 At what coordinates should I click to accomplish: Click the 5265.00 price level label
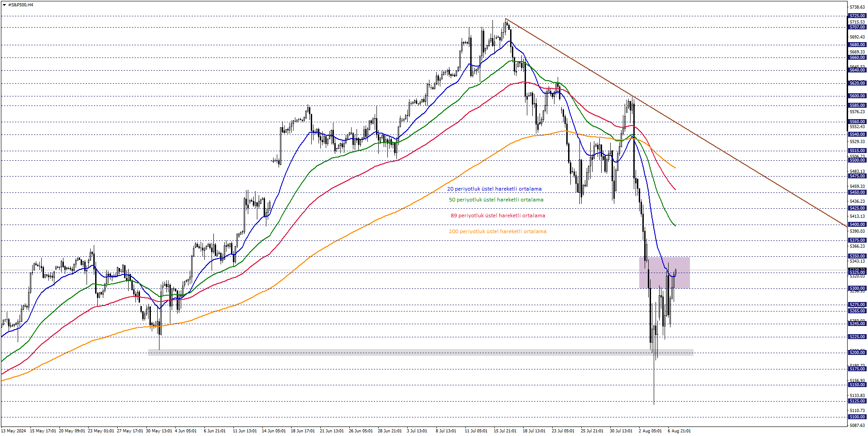pyautogui.click(x=857, y=311)
